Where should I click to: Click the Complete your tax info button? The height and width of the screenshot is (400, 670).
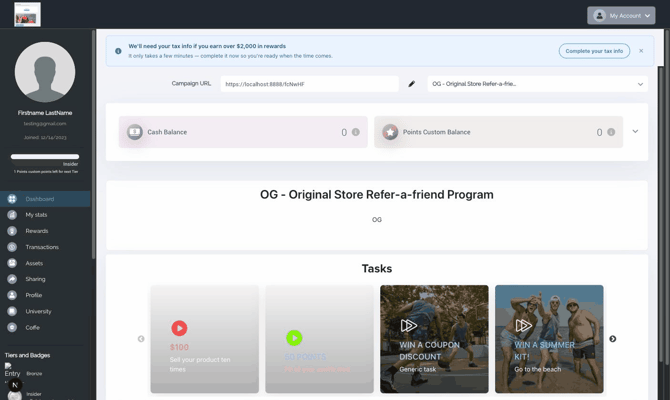click(x=594, y=51)
